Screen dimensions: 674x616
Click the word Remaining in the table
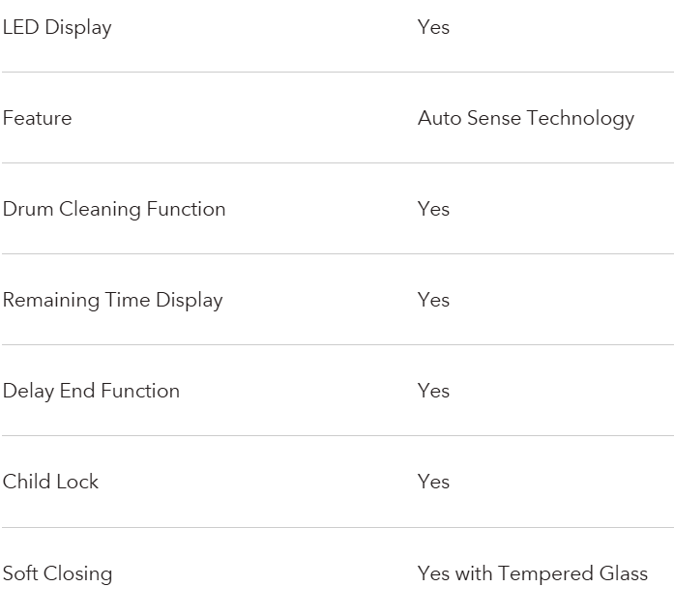coord(51,301)
